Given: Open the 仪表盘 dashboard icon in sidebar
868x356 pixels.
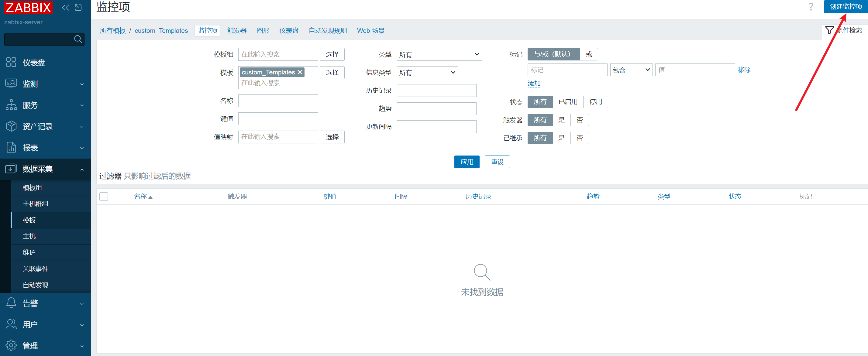Looking at the screenshot, I should [x=11, y=62].
